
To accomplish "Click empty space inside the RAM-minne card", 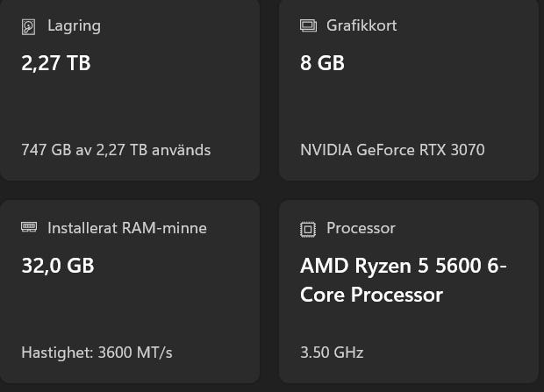I will pyautogui.click(x=132, y=307).
